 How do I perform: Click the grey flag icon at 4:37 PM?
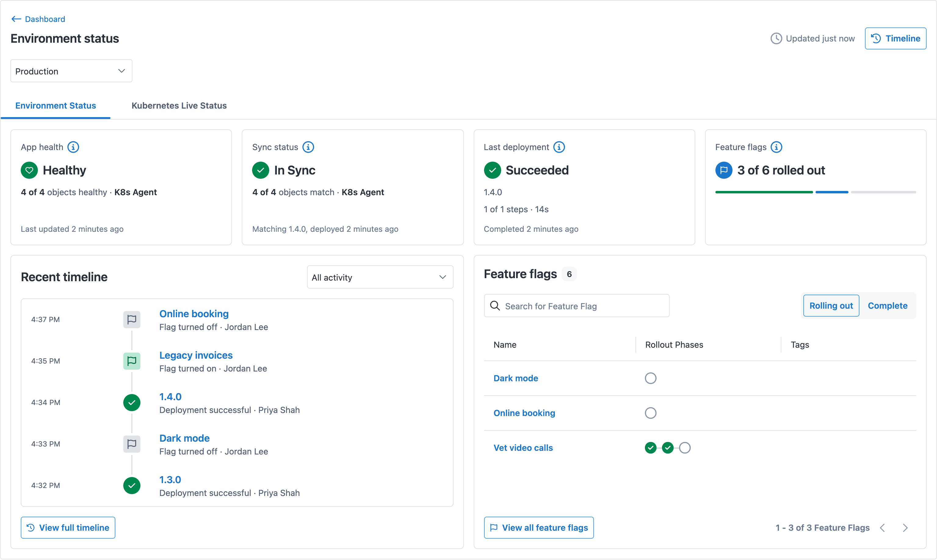point(132,320)
